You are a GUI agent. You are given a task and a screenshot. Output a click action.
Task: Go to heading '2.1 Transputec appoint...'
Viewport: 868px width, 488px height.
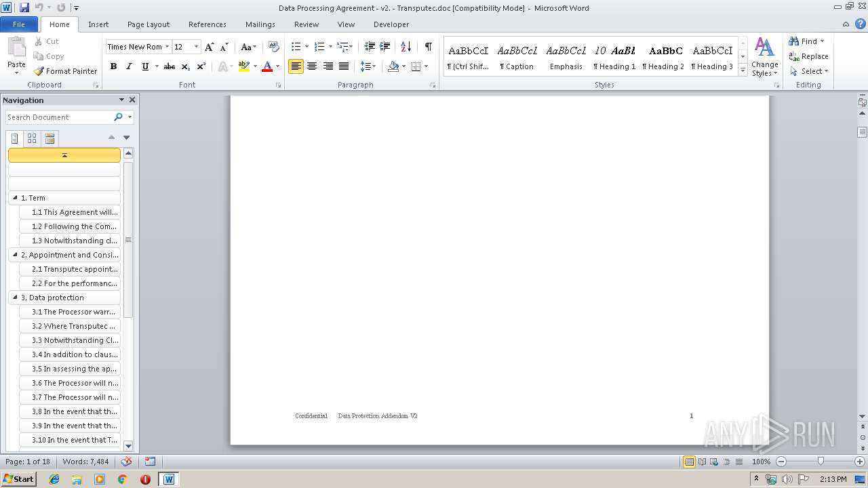coord(70,269)
